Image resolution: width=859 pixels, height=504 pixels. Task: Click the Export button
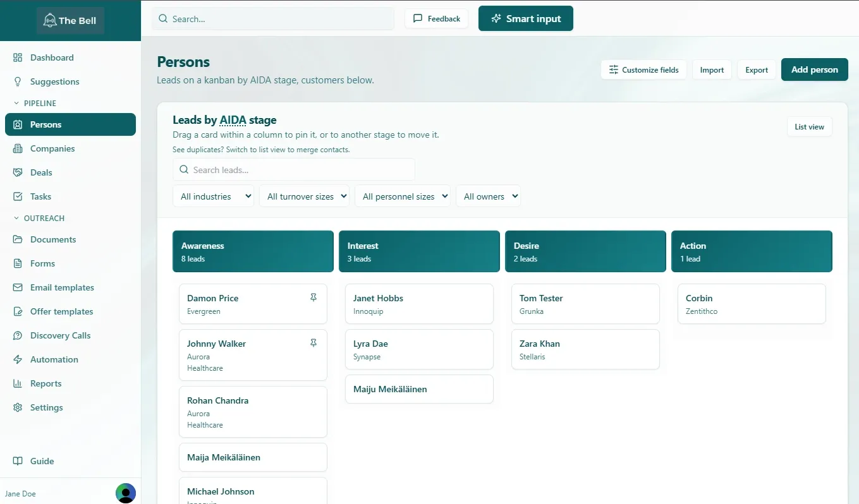[757, 69]
